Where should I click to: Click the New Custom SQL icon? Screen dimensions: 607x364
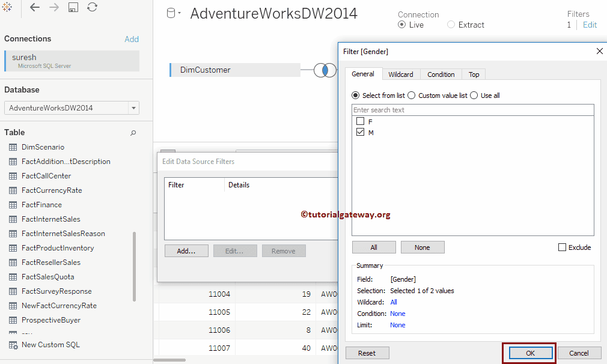pos(13,345)
